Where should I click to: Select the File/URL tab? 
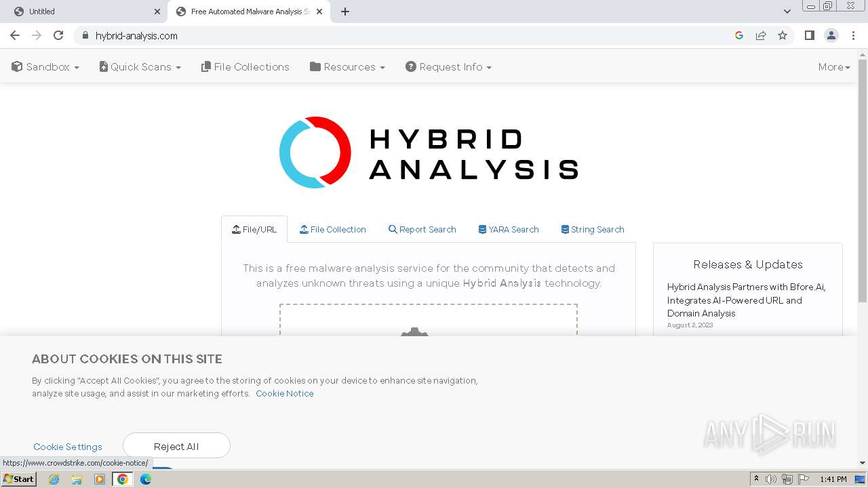[x=254, y=229]
